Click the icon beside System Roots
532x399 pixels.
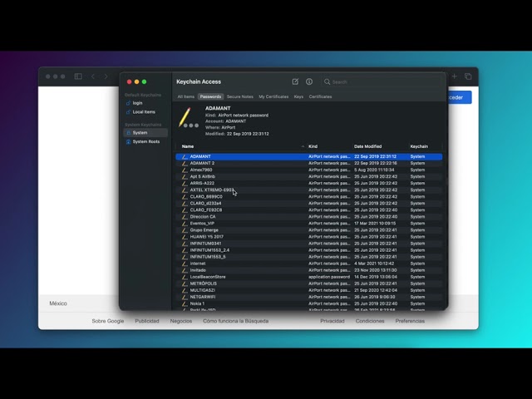coord(128,141)
